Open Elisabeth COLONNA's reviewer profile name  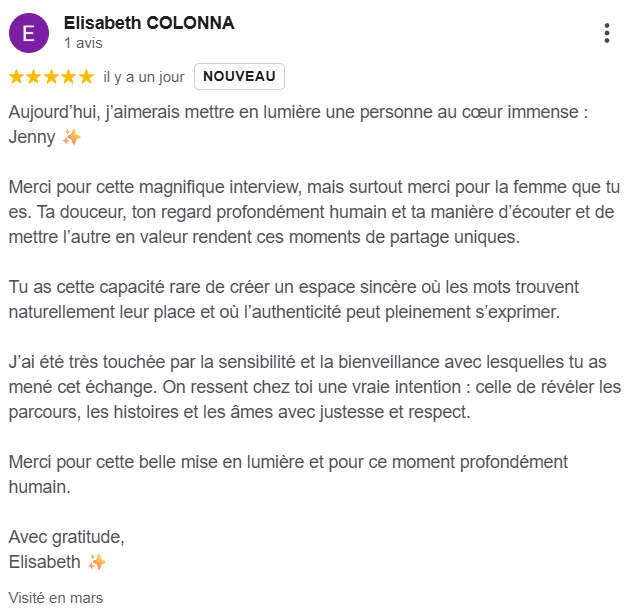(x=149, y=23)
